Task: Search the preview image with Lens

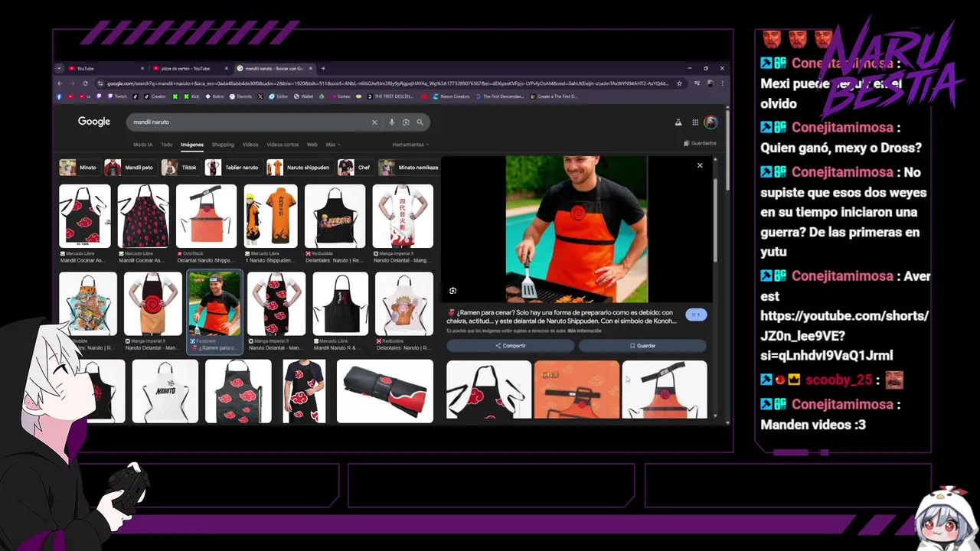Action: coord(453,291)
